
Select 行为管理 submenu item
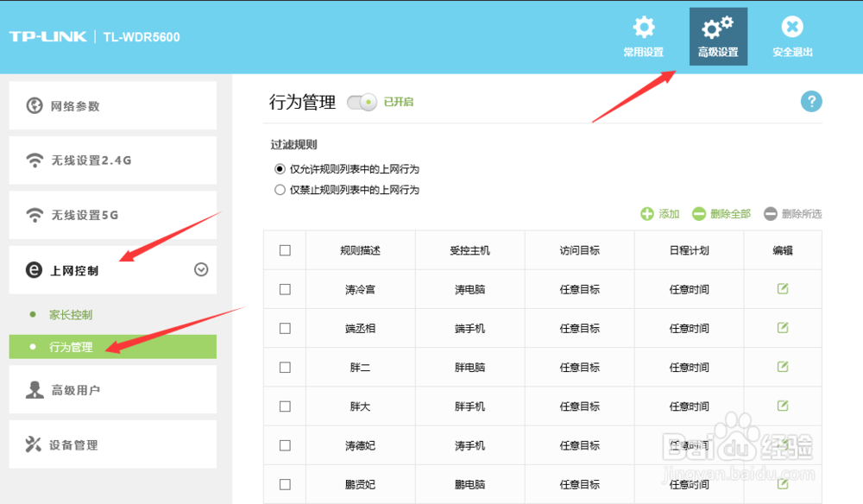(x=113, y=347)
